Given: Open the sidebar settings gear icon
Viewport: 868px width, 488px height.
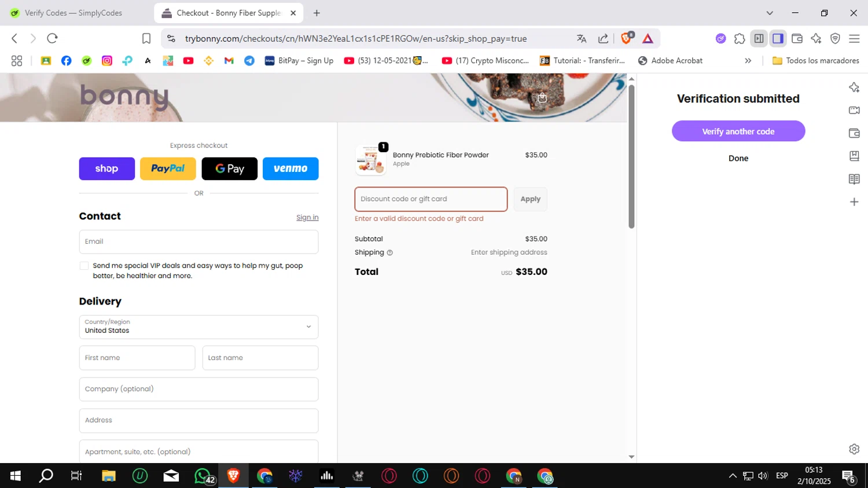Looking at the screenshot, I should [x=854, y=449].
